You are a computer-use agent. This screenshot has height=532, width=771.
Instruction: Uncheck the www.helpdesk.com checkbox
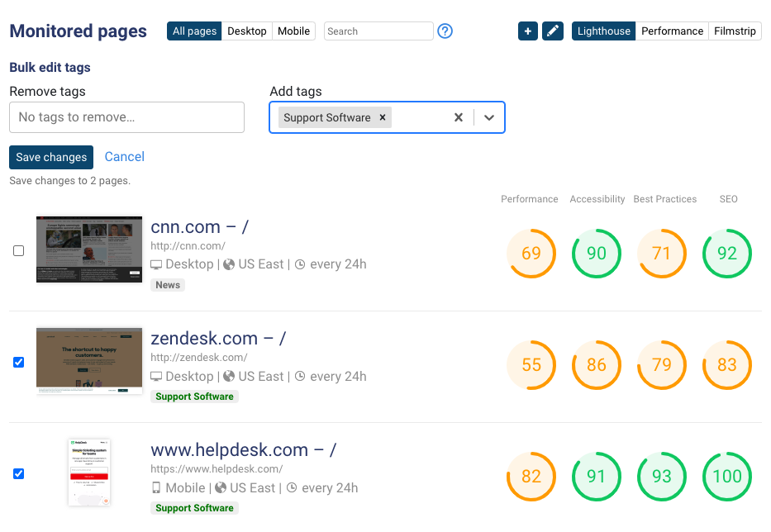(18, 473)
